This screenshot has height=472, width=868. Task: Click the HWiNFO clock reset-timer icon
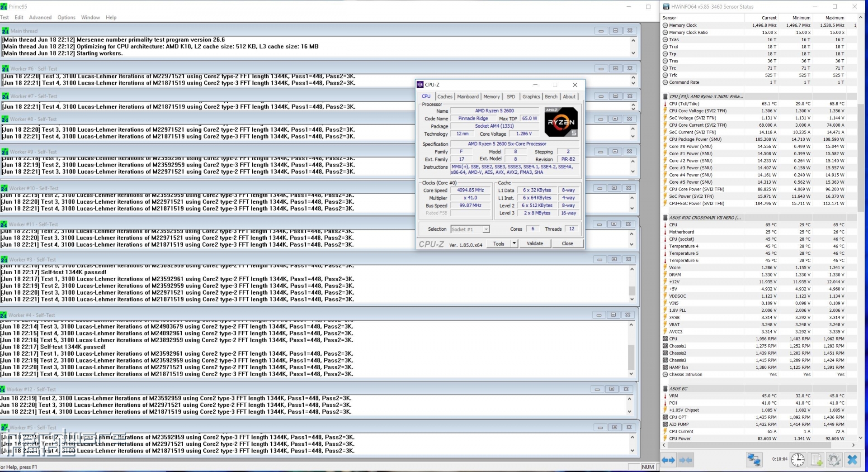[798, 460]
